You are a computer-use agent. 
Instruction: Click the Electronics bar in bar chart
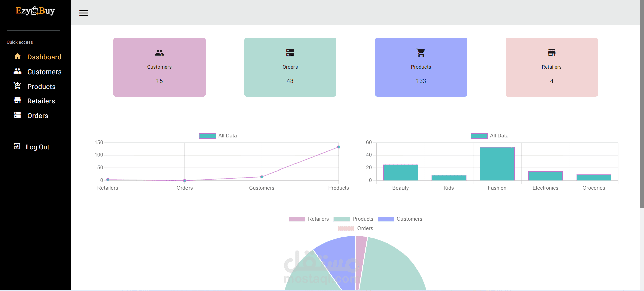(x=545, y=176)
